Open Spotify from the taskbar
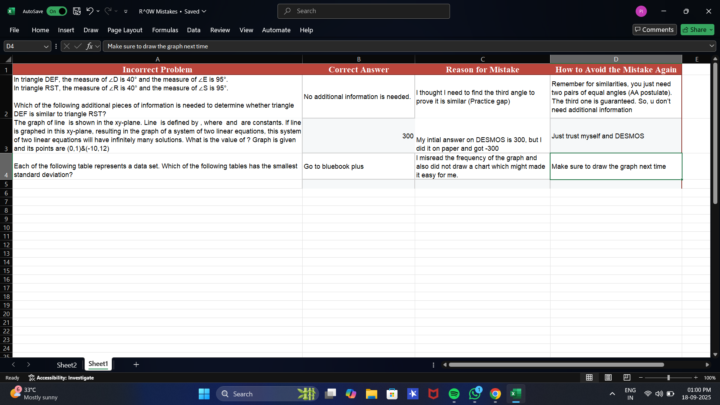 click(454, 394)
